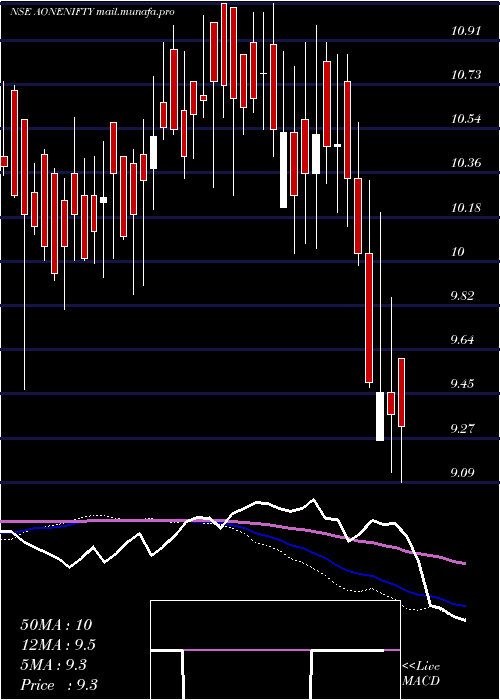
Task: Click the '5MA : 9.3' readout
Action: [x=53, y=665]
